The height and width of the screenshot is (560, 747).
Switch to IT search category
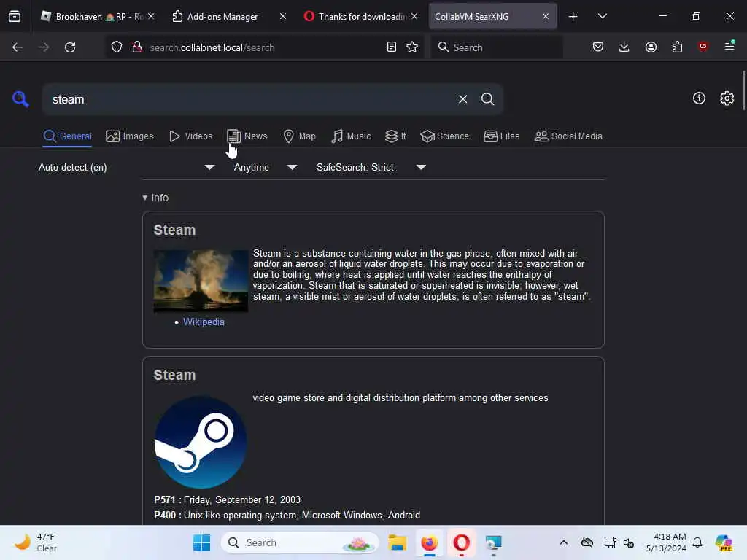(x=395, y=136)
